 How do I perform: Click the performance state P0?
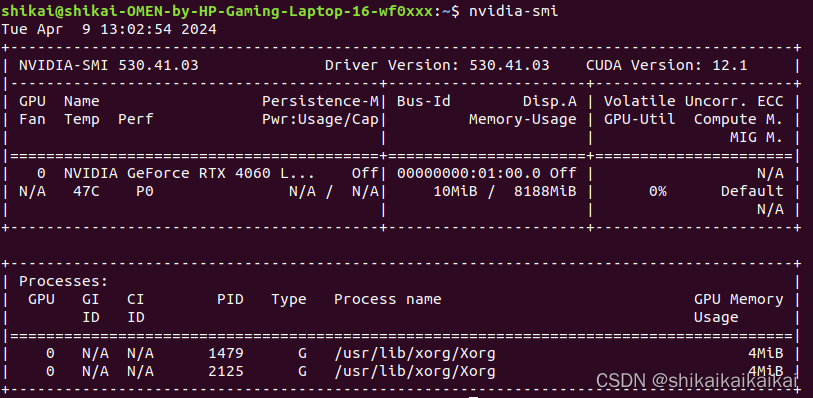(x=145, y=191)
